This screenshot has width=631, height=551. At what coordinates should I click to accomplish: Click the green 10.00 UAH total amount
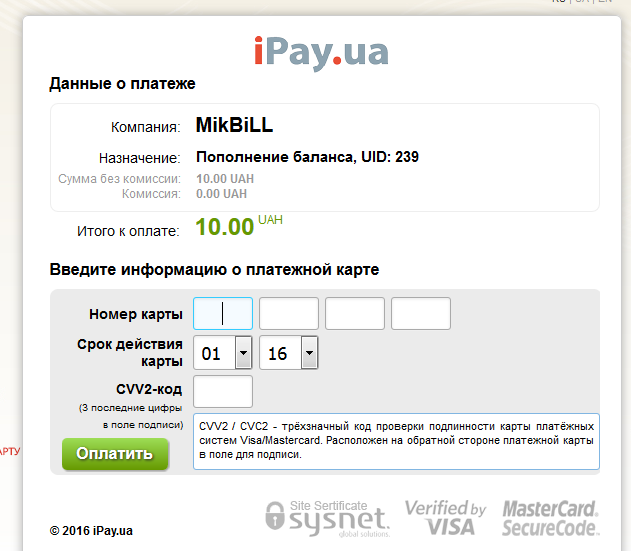pos(239,226)
